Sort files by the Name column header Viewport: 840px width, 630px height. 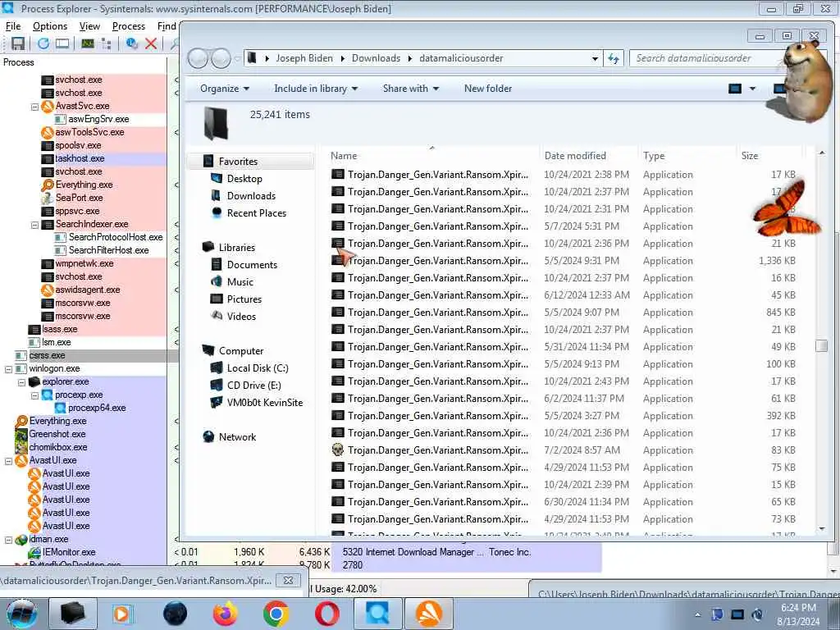click(433, 156)
